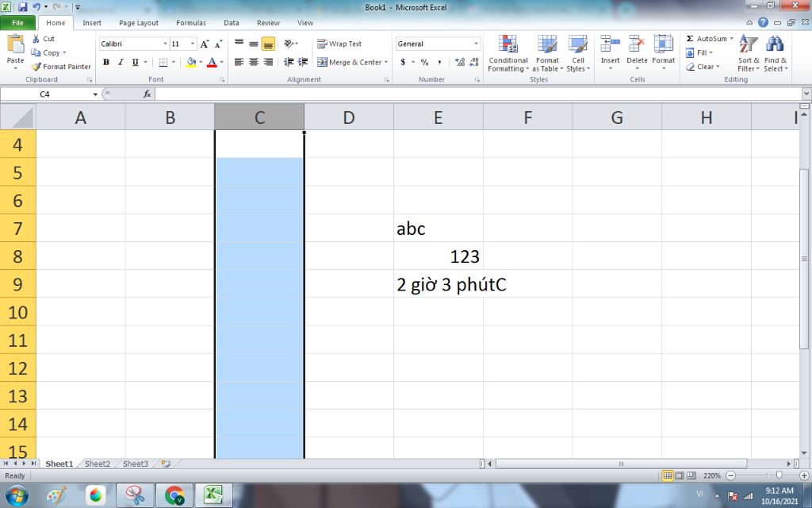Click the Save icon in Quick Access Toolbar
Viewport: 812px width, 508px height.
pos(22,7)
